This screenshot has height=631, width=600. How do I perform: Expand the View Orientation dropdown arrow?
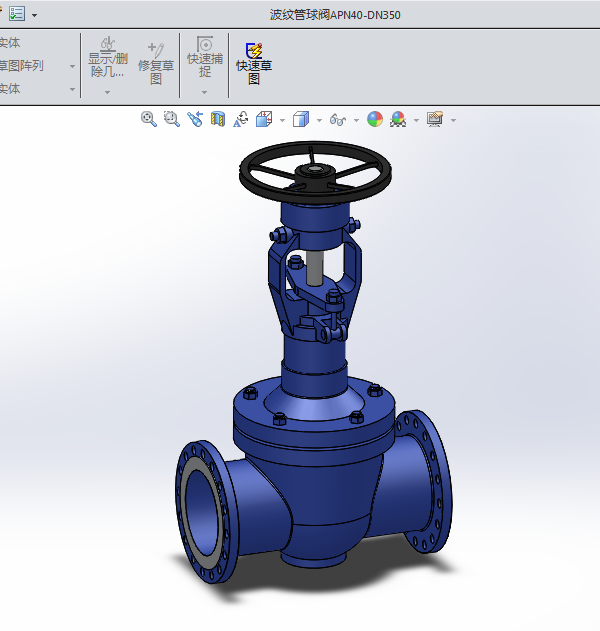(282, 120)
